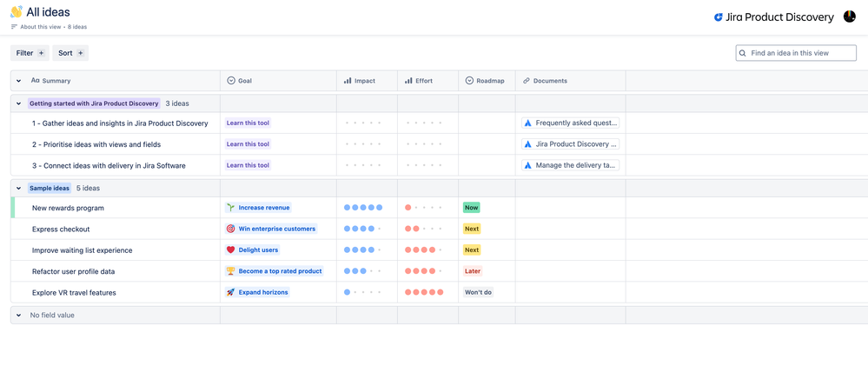Click the Sample ideas group label
The height and width of the screenshot is (366, 868).
pos(50,189)
